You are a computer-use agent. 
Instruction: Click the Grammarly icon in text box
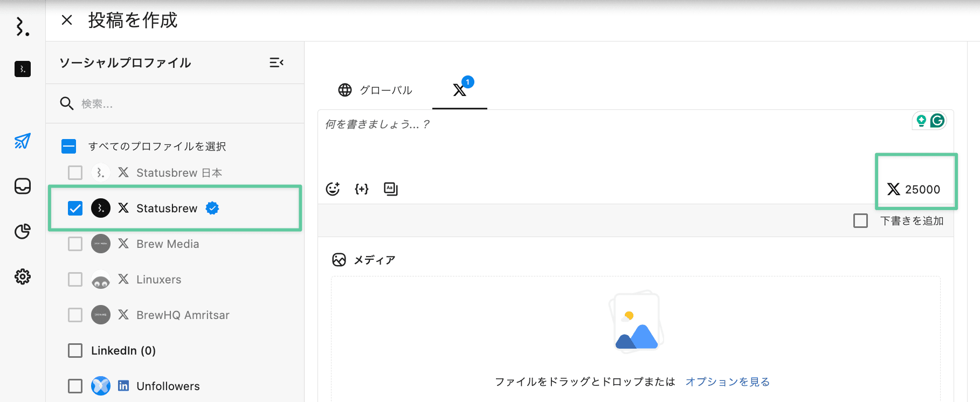tap(937, 121)
